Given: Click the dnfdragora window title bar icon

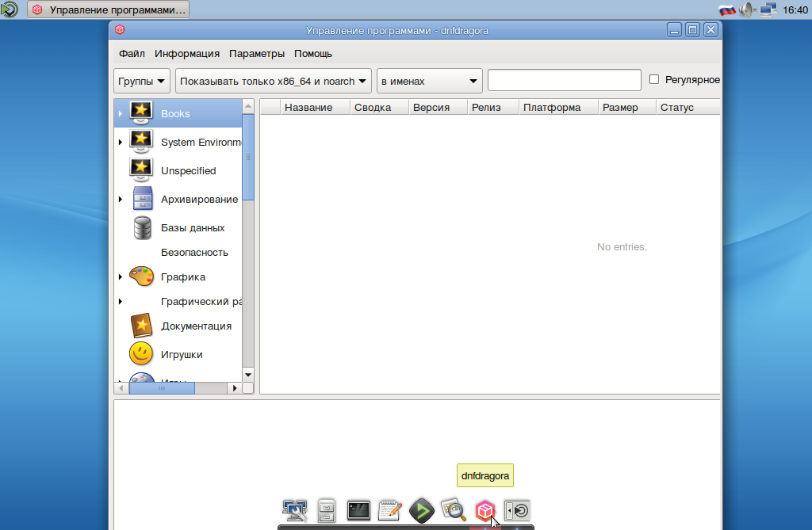Looking at the screenshot, I should click(120, 29).
